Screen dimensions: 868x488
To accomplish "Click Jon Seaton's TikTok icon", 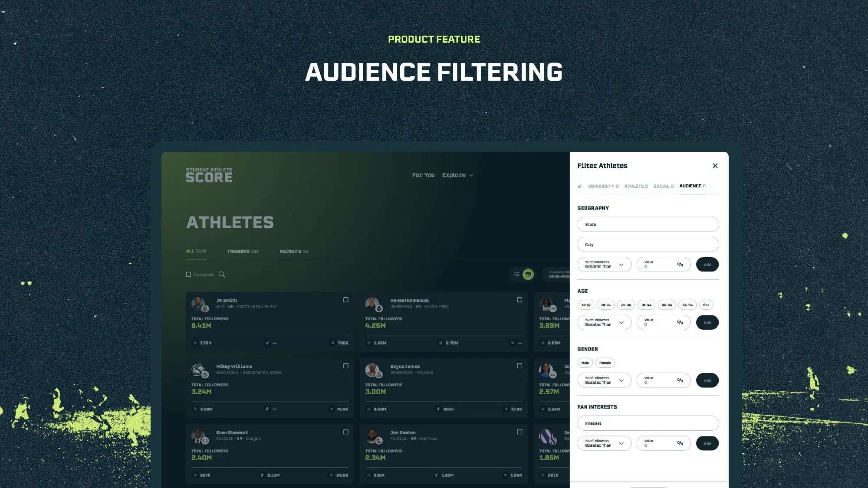I will (x=437, y=475).
